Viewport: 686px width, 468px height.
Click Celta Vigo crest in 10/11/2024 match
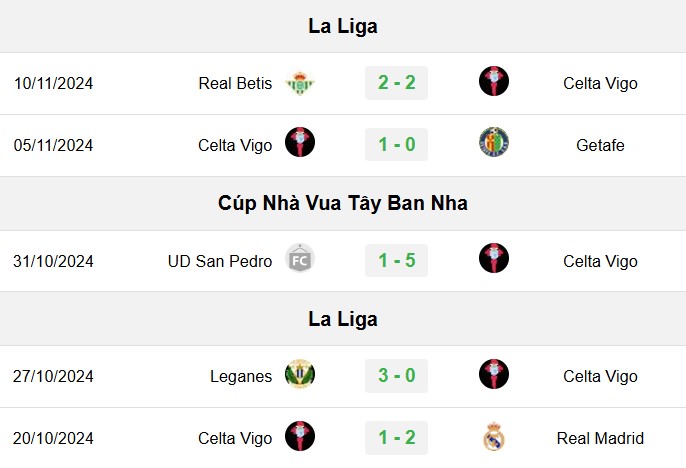[x=494, y=81]
